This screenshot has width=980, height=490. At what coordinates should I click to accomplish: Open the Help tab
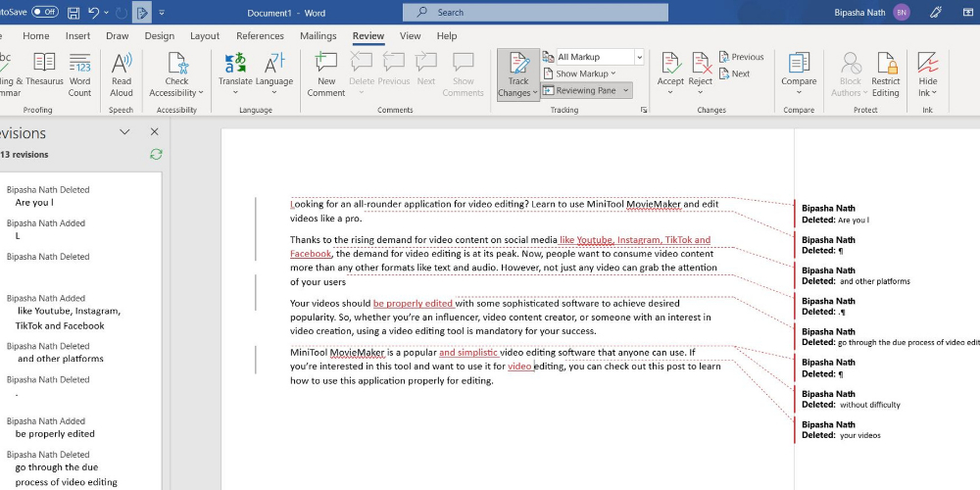pos(446,36)
